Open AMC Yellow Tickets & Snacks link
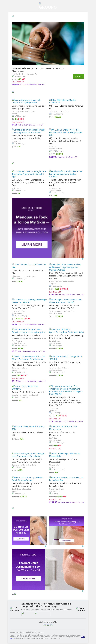 [x=29, y=331]
